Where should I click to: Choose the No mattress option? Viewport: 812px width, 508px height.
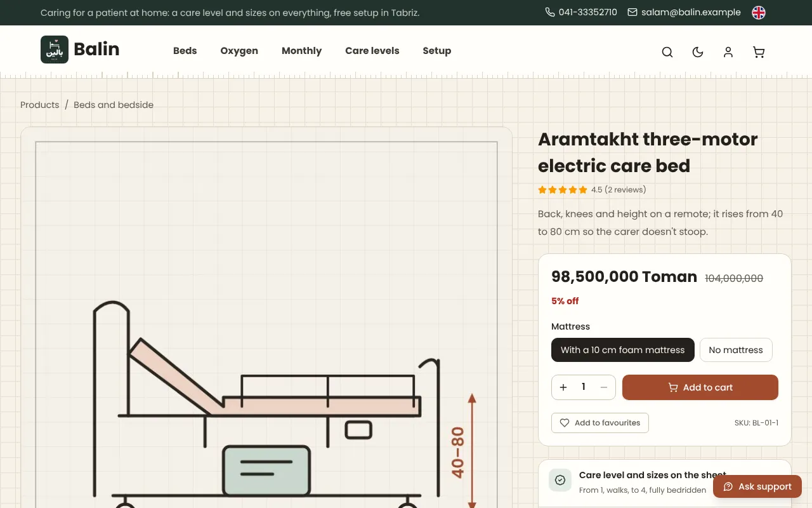click(736, 350)
